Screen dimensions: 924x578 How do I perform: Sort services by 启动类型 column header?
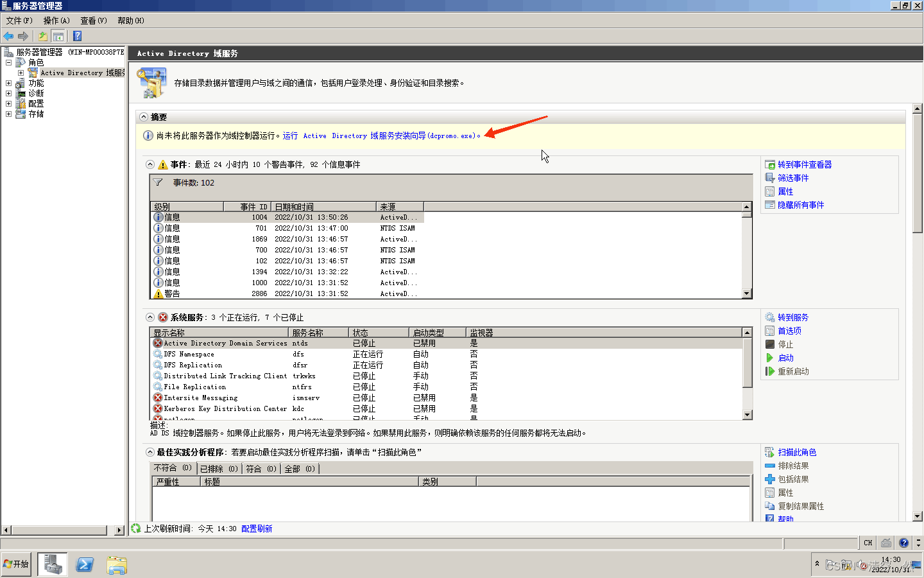pyautogui.click(x=437, y=333)
